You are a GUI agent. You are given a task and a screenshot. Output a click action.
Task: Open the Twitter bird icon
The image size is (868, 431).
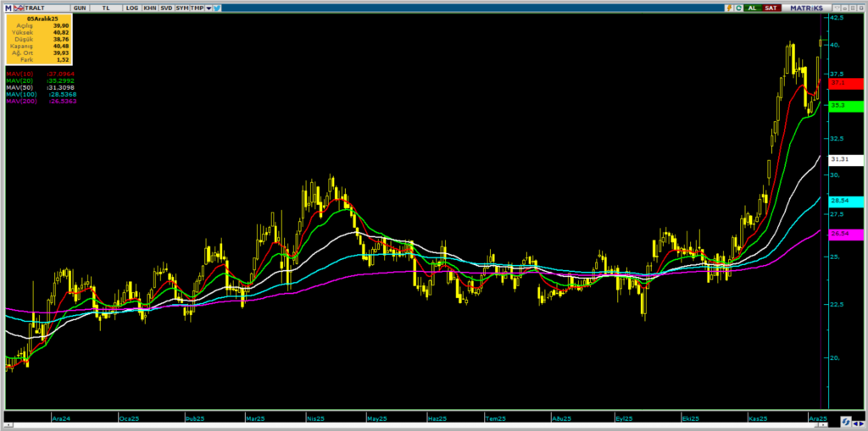(x=217, y=7)
